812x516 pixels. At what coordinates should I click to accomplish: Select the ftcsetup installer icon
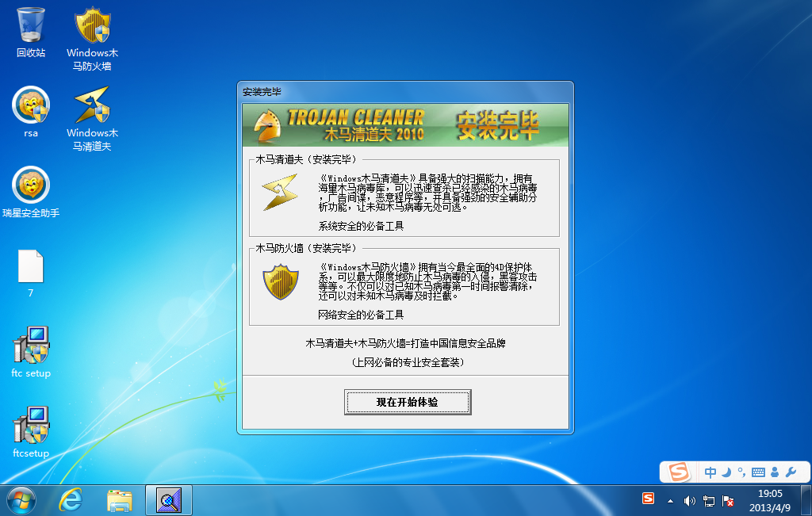[31, 432]
